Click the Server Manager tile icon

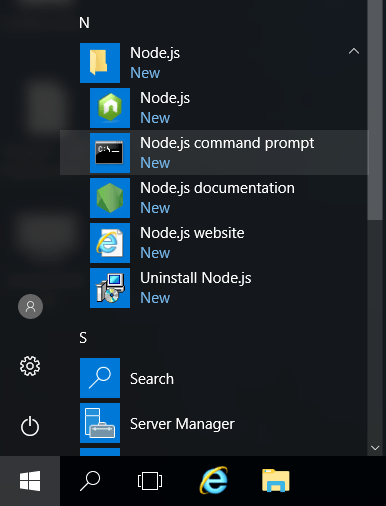pyautogui.click(x=100, y=423)
